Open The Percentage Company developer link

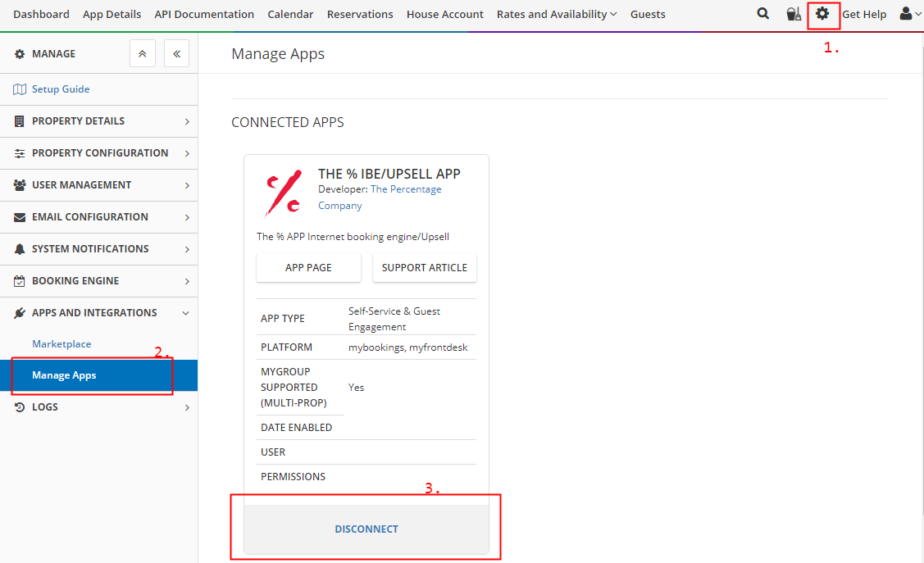(380, 198)
